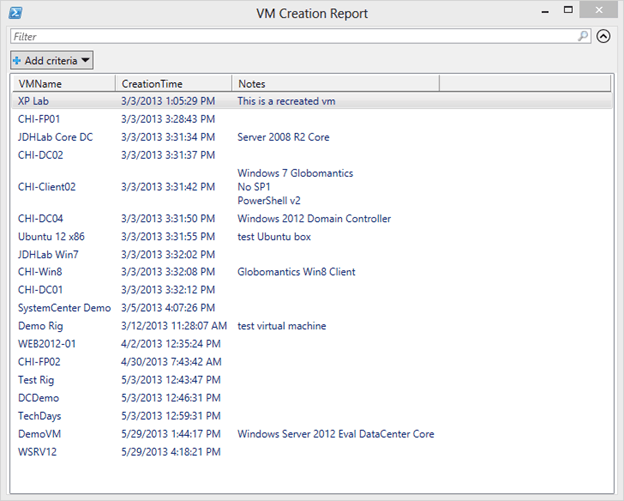Select the Demo Rig row
The image size is (624, 501).
click(x=312, y=326)
